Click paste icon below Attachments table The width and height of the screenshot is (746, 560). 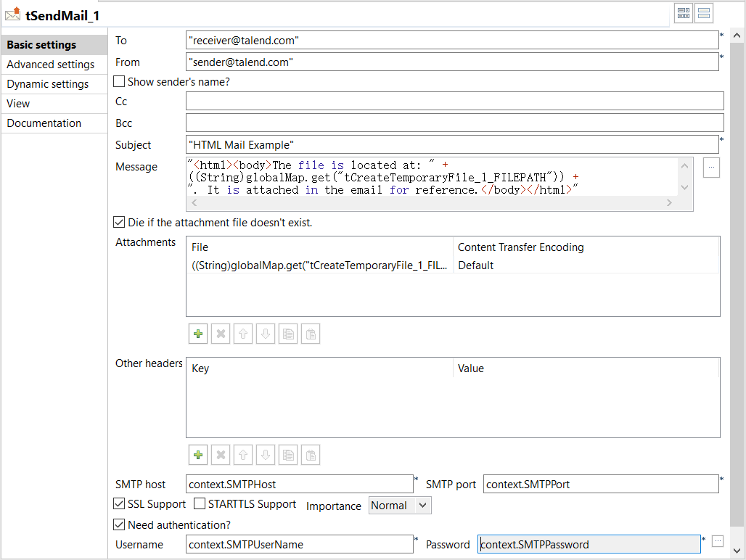click(310, 334)
